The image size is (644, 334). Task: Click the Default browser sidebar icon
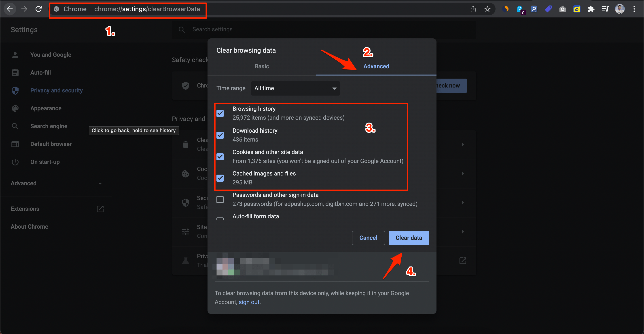coord(15,144)
